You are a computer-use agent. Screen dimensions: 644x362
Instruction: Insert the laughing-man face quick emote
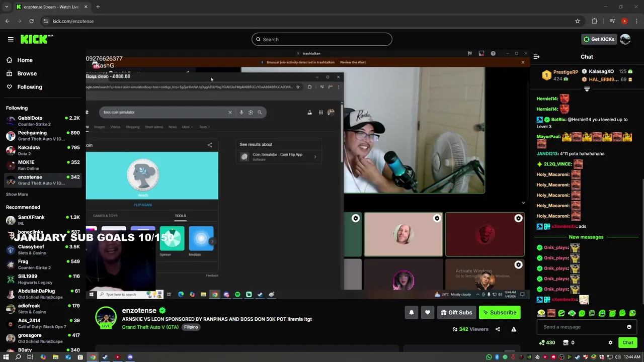551,313
